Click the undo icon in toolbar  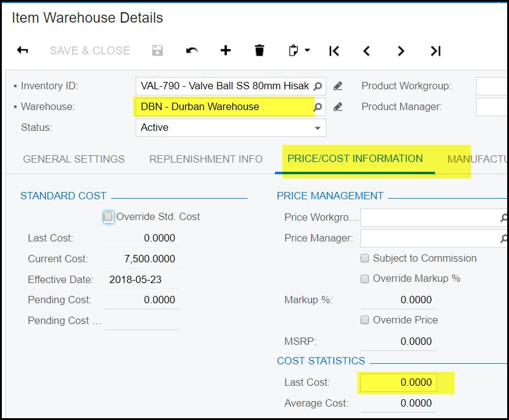(192, 51)
